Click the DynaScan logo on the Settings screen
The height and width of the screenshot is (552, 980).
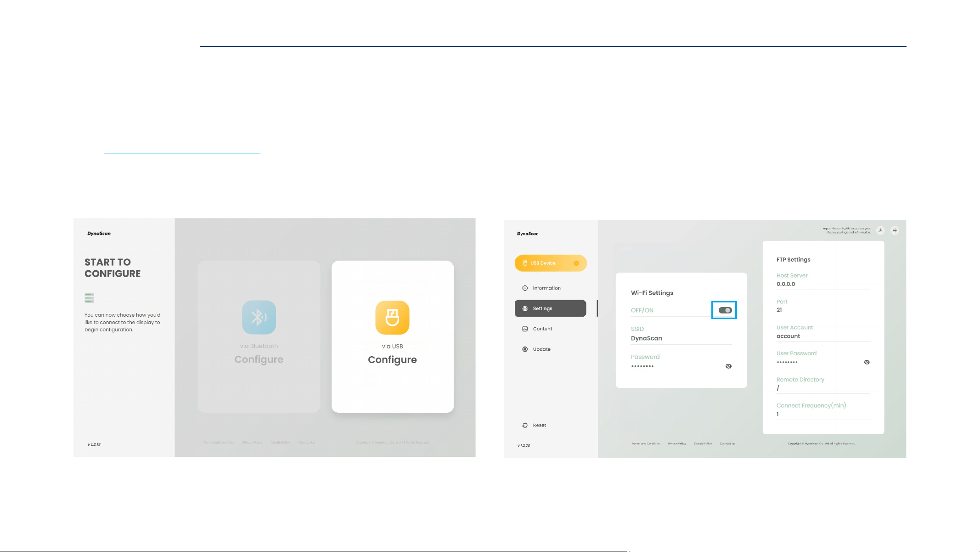(x=528, y=233)
